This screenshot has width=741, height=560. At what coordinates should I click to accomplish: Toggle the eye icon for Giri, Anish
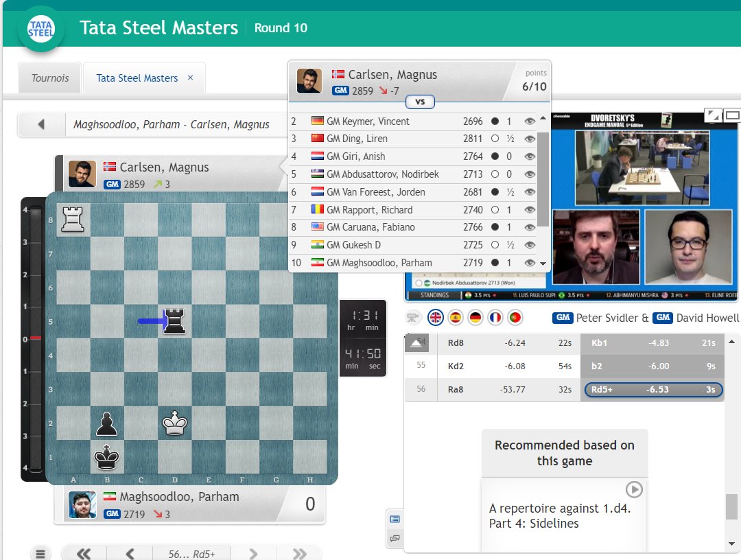click(530, 156)
